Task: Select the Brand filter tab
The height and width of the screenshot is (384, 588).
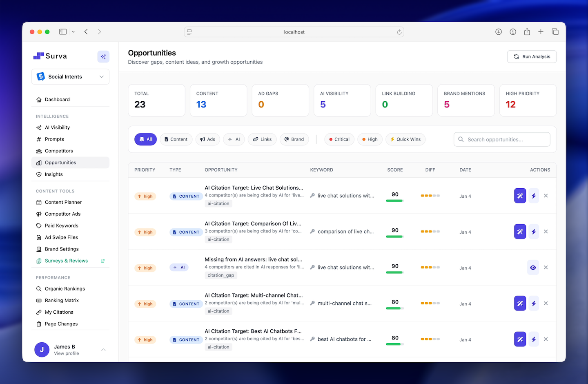Action: (x=294, y=139)
